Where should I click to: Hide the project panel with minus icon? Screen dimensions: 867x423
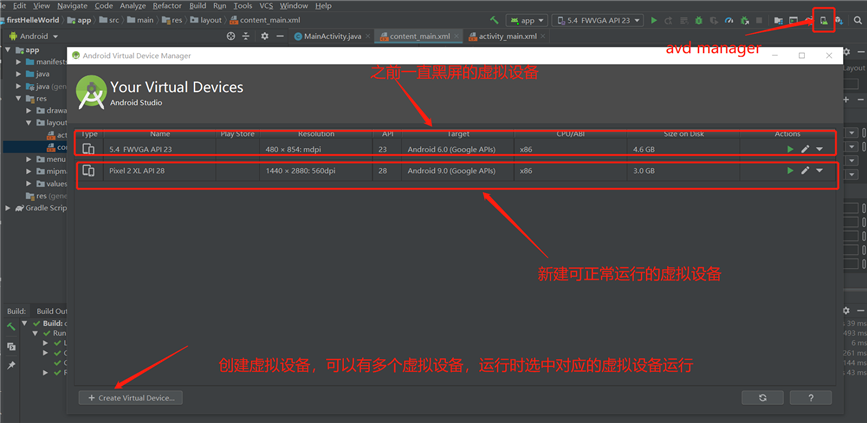point(280,36)
